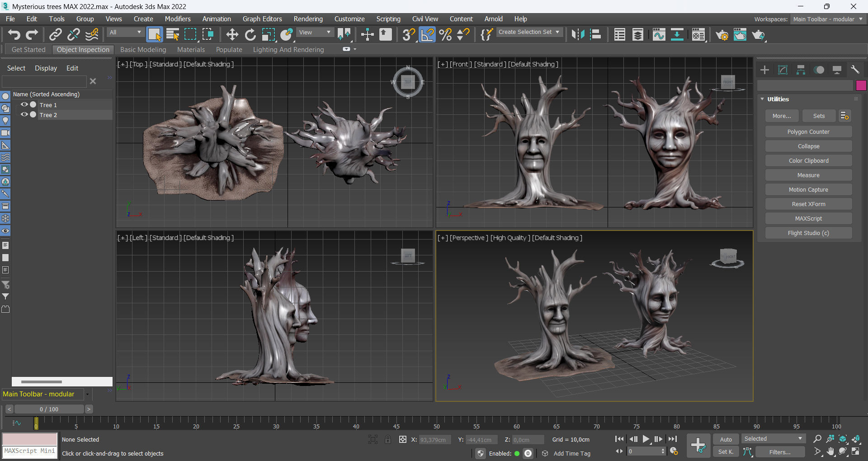This screenshot has height=461, width=868.
Task: Click the Mirror tool icon
Action: [578, 34]
